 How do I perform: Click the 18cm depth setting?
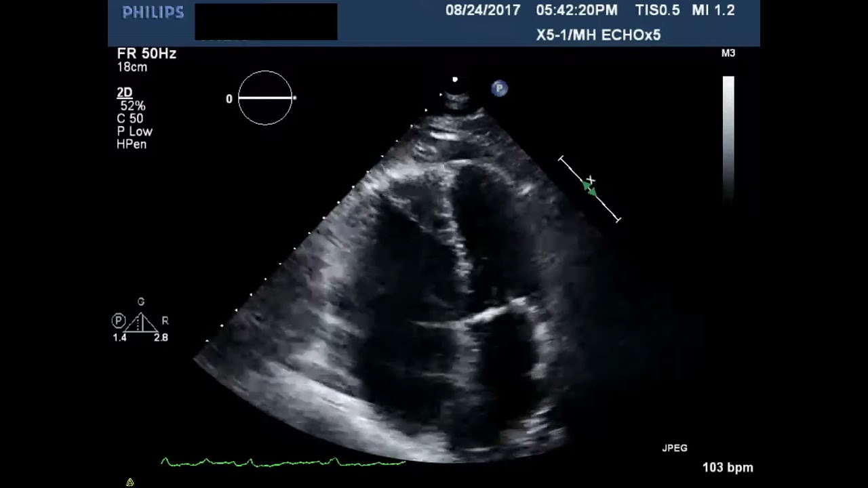132,68
